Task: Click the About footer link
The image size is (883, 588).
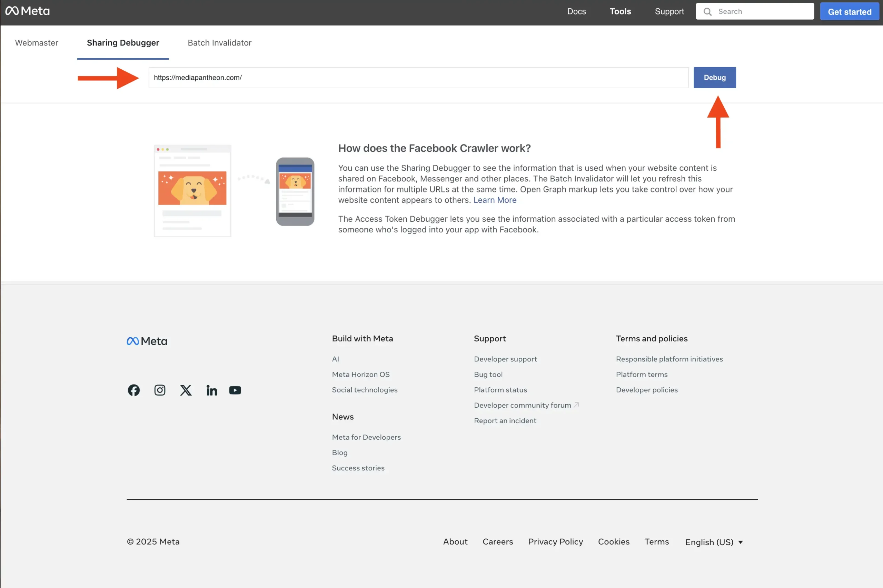Action: click(x=455, y=541)
